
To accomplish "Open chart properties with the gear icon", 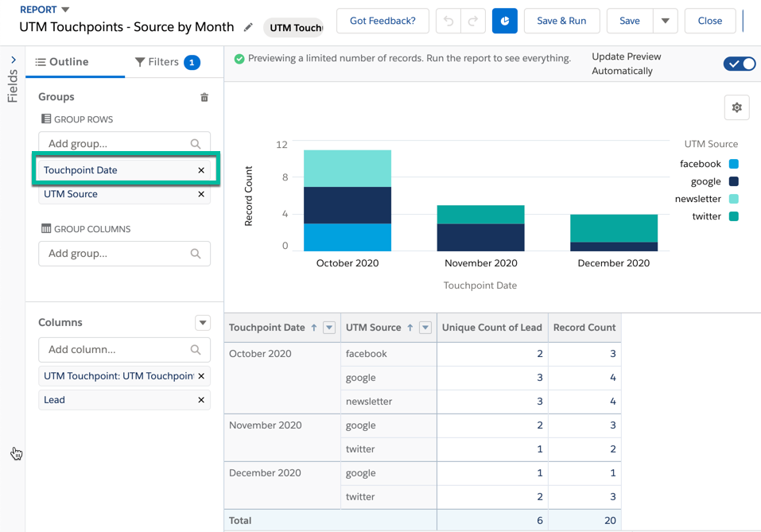I will (x=736, y=107).
